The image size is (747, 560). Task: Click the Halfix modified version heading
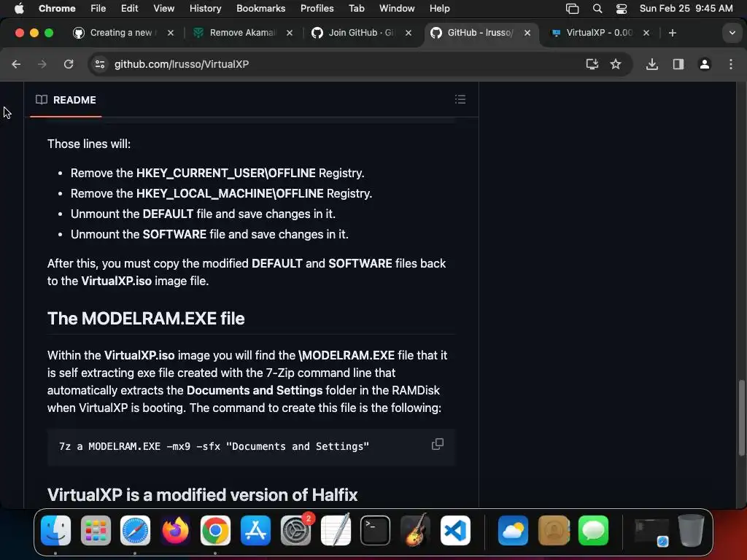point(203,495)
